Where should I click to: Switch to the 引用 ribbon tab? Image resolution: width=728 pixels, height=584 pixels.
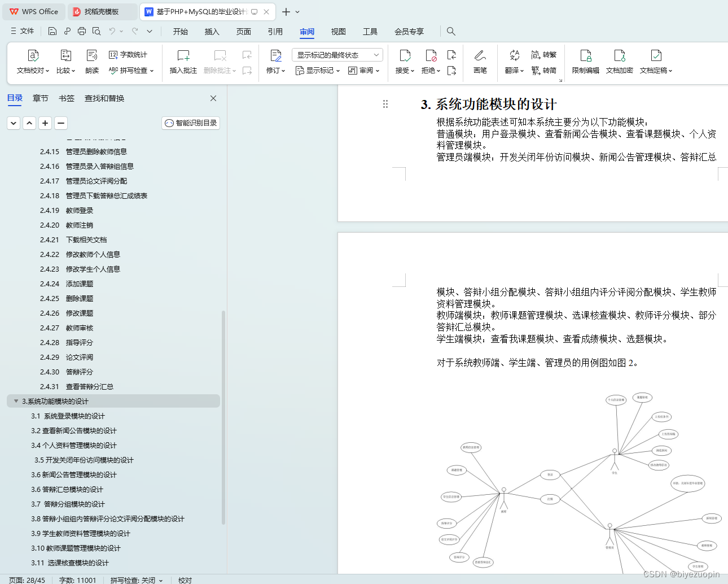(275, 32)
